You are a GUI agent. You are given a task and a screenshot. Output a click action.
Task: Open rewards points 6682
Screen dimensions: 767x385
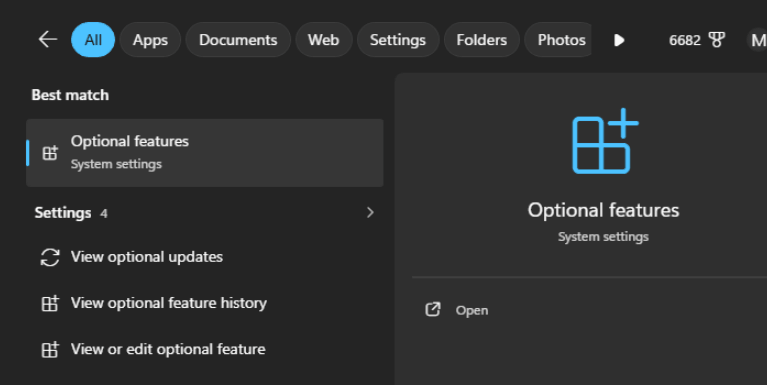[x=685, y=40]
